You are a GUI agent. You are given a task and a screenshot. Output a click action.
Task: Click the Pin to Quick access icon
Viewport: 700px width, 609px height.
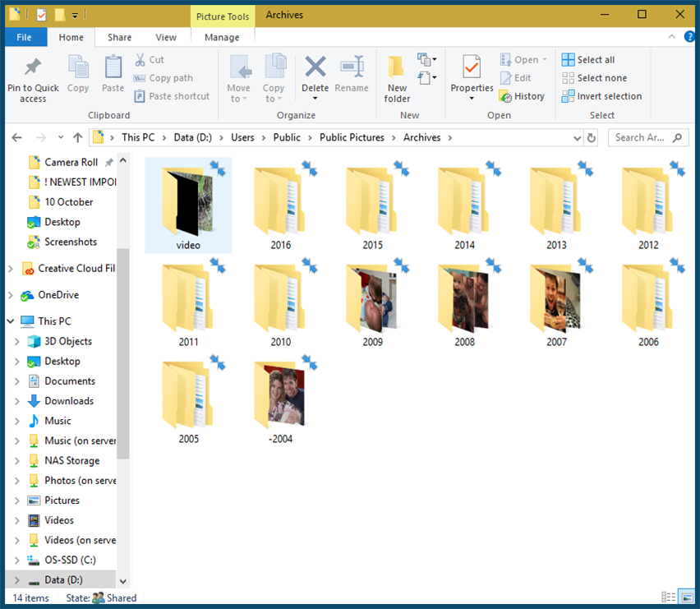(33, 67)
